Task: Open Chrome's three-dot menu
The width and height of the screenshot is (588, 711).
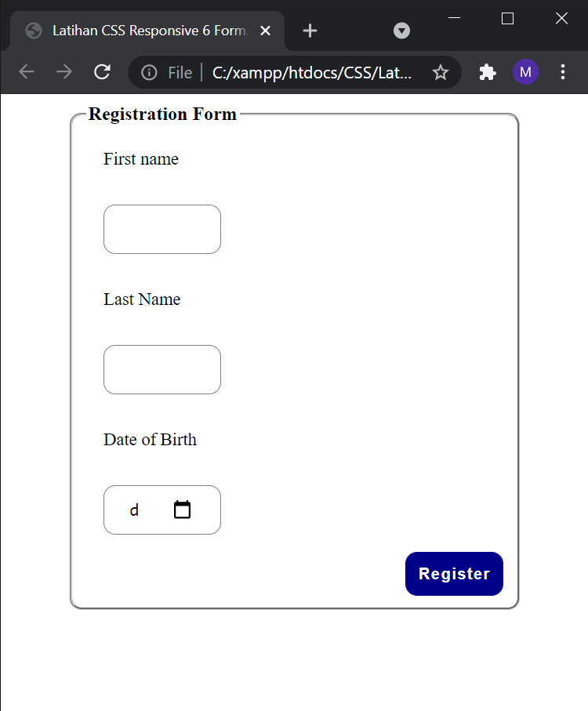Action: tap(563, 72)
